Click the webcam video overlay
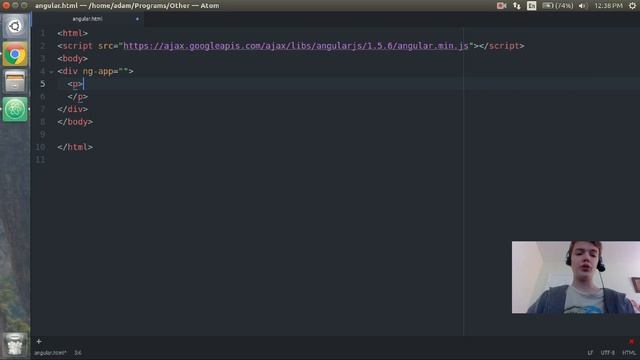The image size is (640, 360). (x=576, y=277)
